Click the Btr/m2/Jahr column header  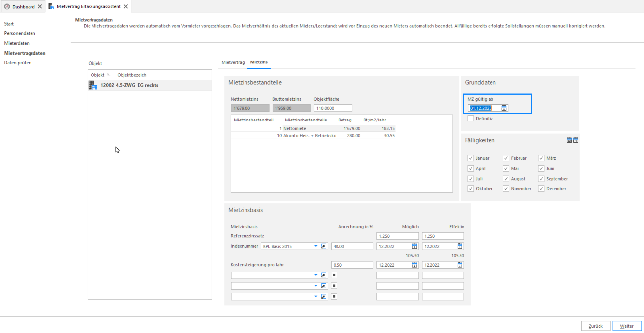click(374, 120)
